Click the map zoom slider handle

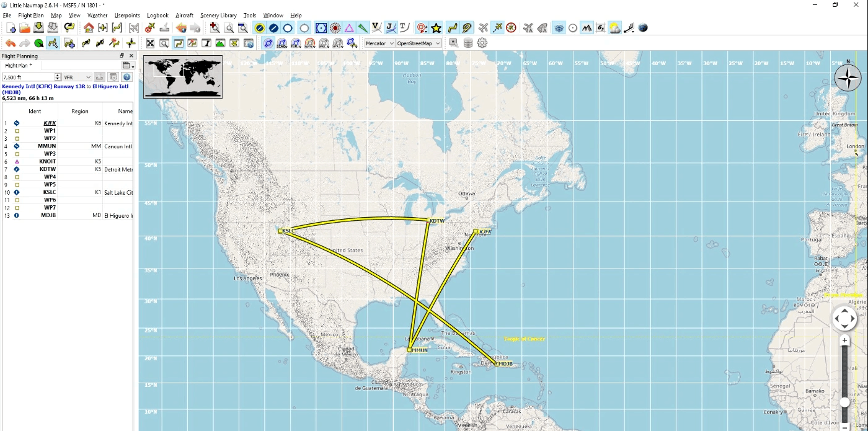pyautogui.click(x=844, y=402)
